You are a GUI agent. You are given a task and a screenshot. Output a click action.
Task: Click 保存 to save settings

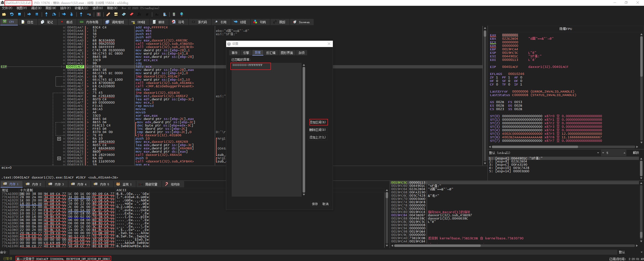coord(315,204)
